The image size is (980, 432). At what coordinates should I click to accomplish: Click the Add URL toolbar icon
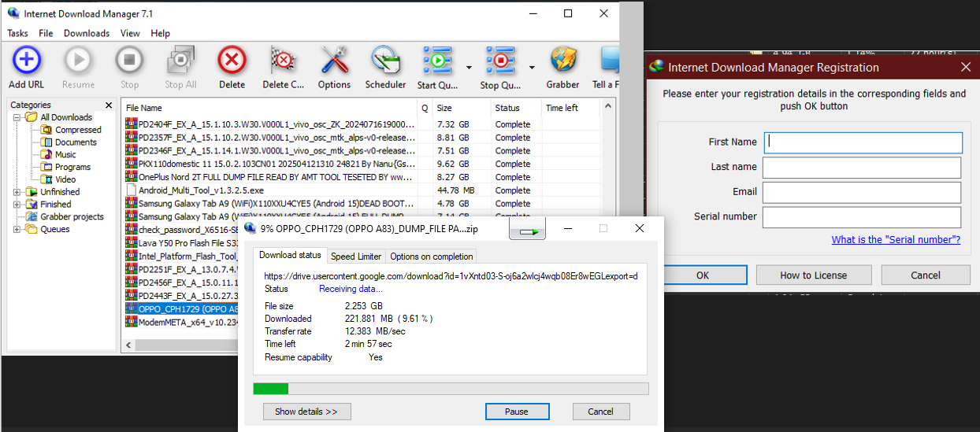[27, 60]
